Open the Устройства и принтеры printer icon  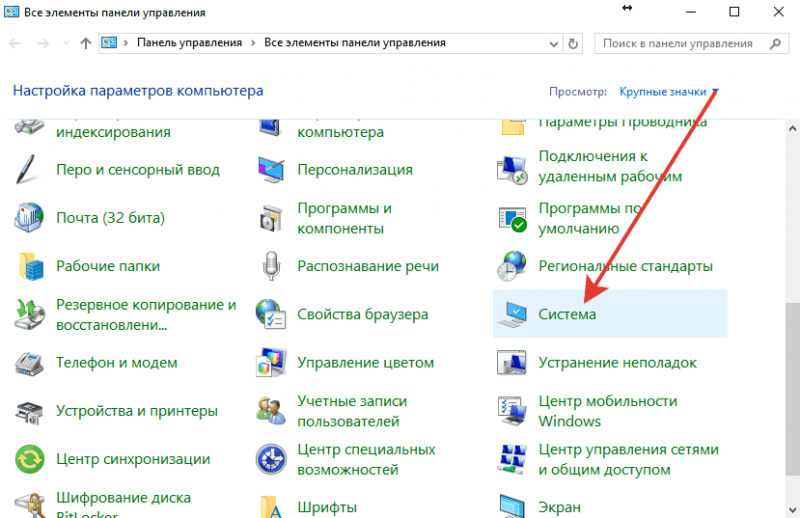pos(29,411)
